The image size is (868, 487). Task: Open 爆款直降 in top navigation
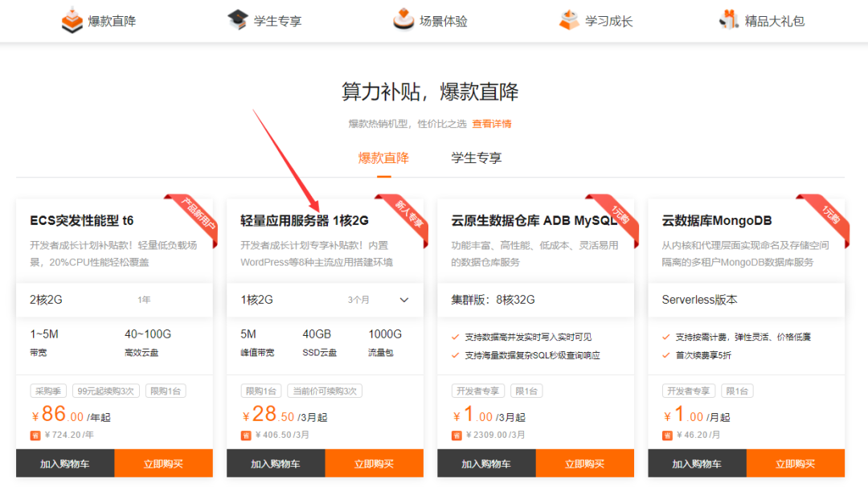[x=112, y=21]
